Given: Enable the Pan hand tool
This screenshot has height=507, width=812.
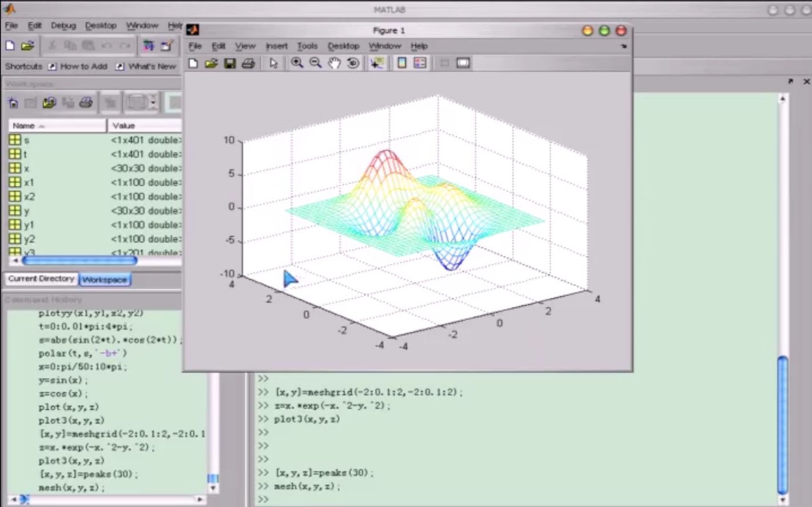Looking at the screenshot, I should point(335,63).
